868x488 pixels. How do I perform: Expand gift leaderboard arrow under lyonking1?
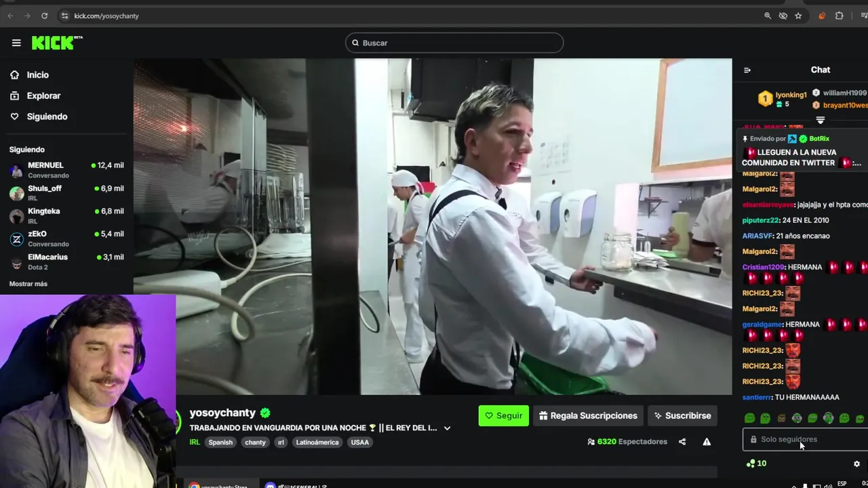[x=820, y=120]
